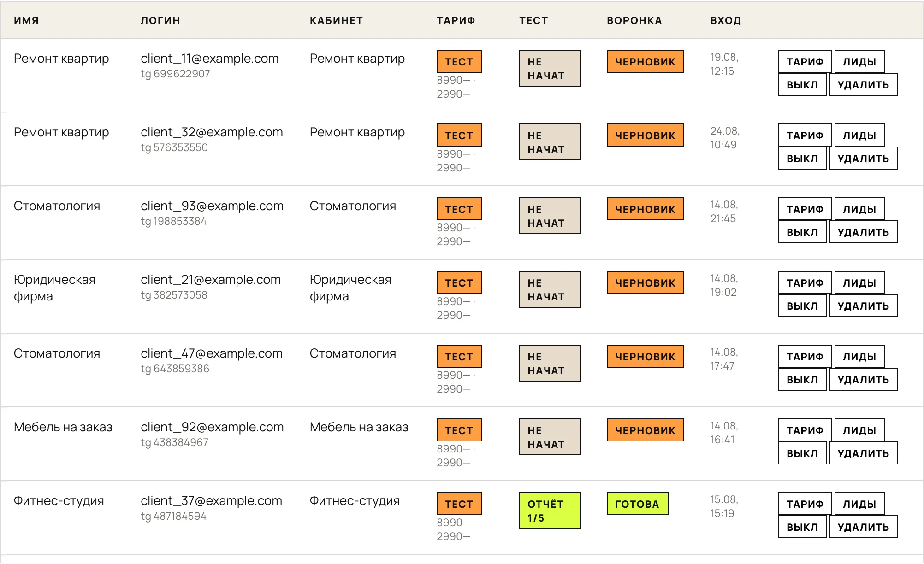Click ВЫКЛ for client_93@example.com row
The image size is (924, 564).
point(802,232)
